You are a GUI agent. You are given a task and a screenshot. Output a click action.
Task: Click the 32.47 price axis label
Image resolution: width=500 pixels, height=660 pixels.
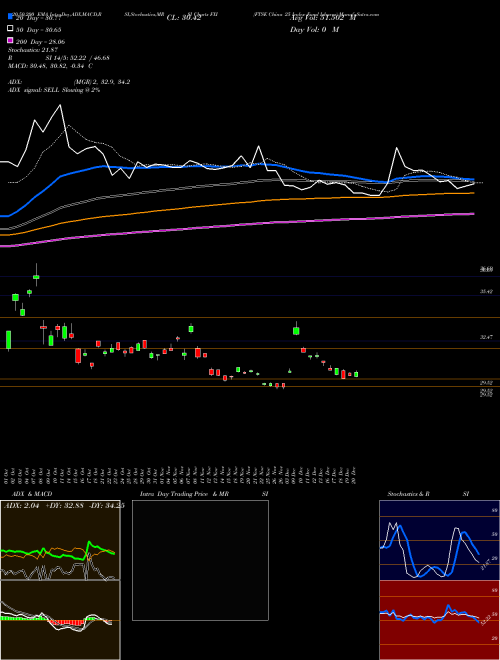486,337
